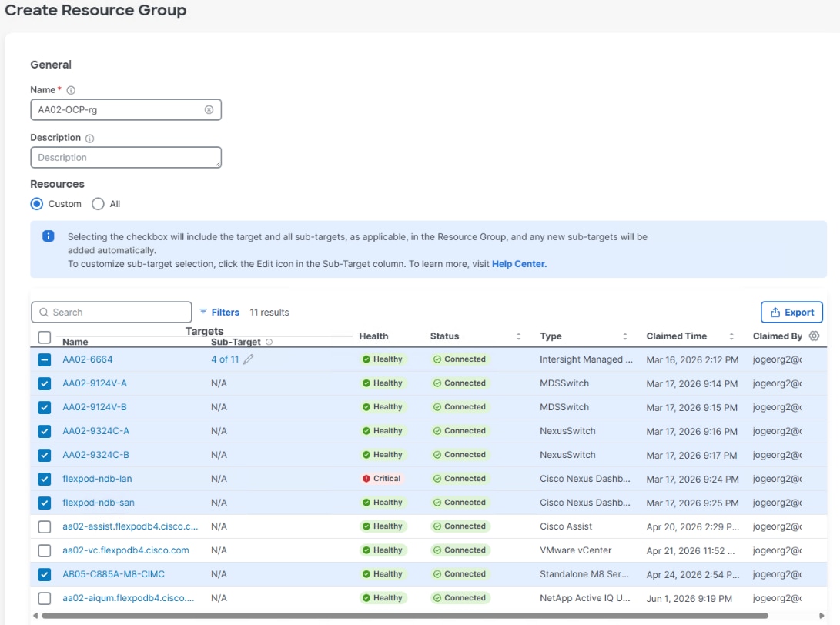Check the aa02-aiqum.flexpodb4.cisco row checkbox
Viewport: 840px width, 625px height.
pyautogui.click(x=45, y=598)
